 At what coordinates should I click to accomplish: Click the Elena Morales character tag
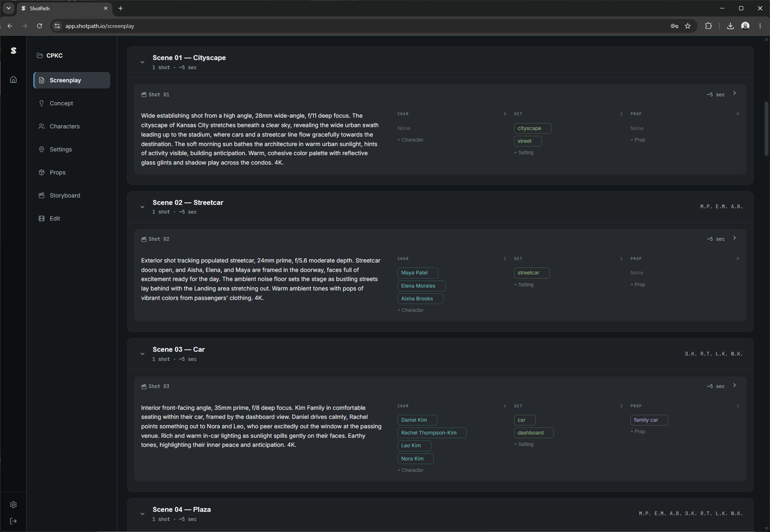click(421, 286)
